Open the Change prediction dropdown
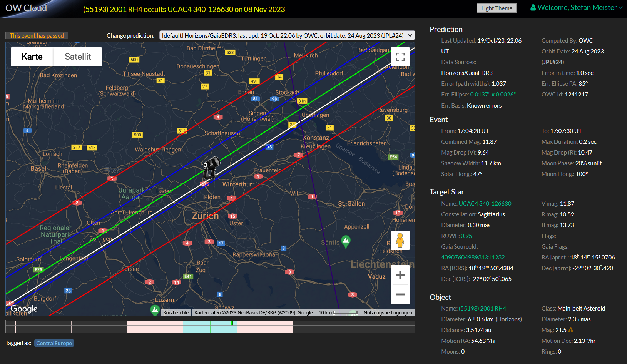The width and height of the screenshot is (627, 364). [287, 35]
